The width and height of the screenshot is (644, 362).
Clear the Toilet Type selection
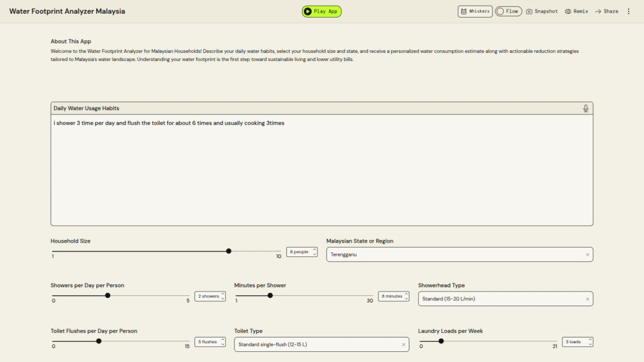coord(404,344)
